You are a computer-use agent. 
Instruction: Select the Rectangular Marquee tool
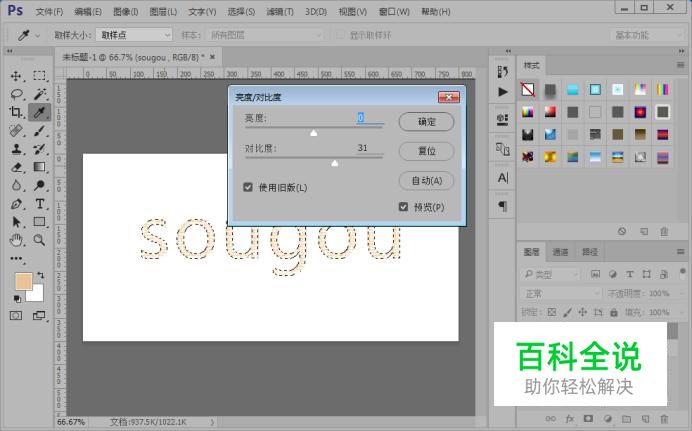pos(39,76)
